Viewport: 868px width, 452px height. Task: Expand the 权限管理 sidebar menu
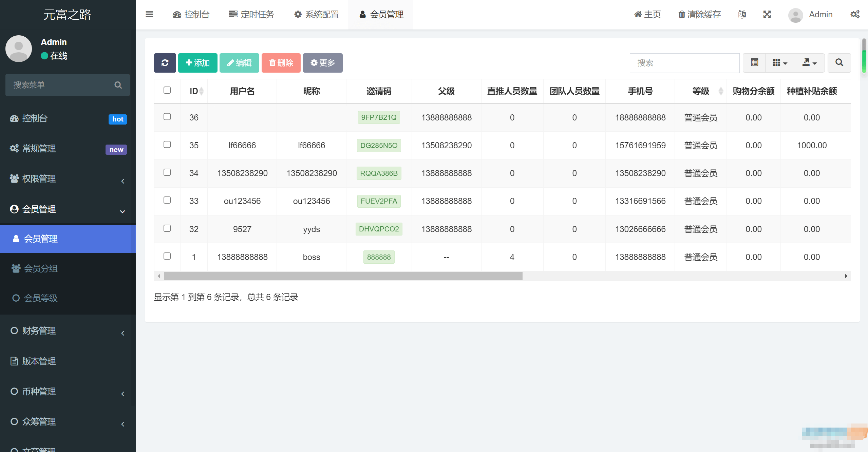click(x=68, y=179)
